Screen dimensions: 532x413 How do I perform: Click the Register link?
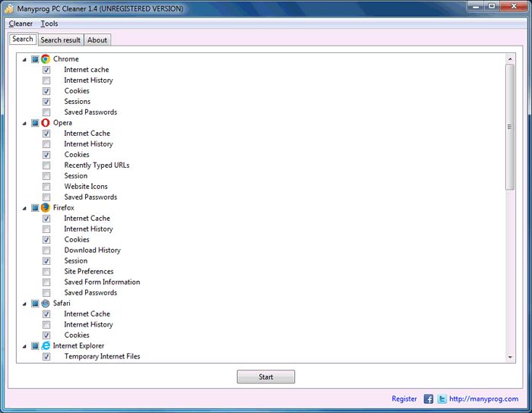coord(404,399)
